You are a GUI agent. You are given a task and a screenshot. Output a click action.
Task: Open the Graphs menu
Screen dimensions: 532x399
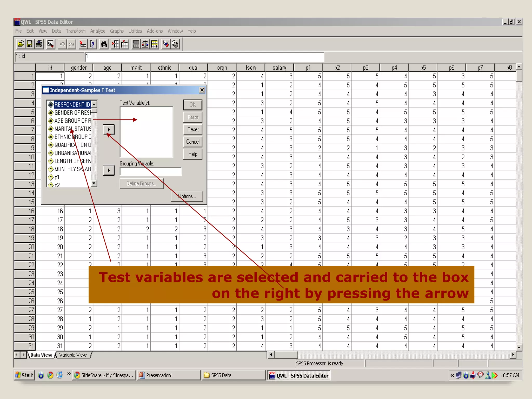tap(117, 31)
